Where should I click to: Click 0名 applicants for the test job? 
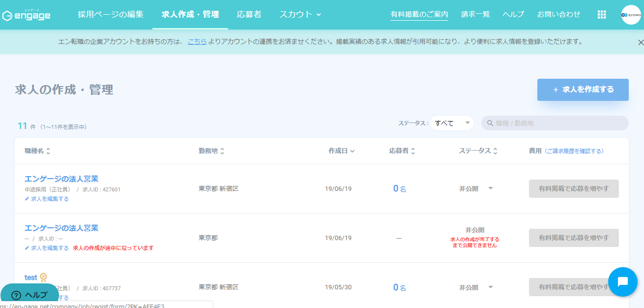[x=399, y=287]
